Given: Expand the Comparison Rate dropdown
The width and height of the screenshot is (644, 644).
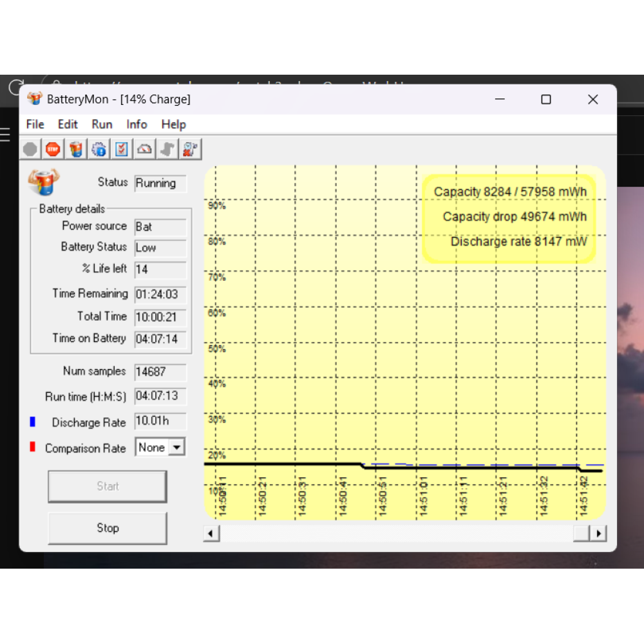Looking at the screenshot, I should coord(176,448).
